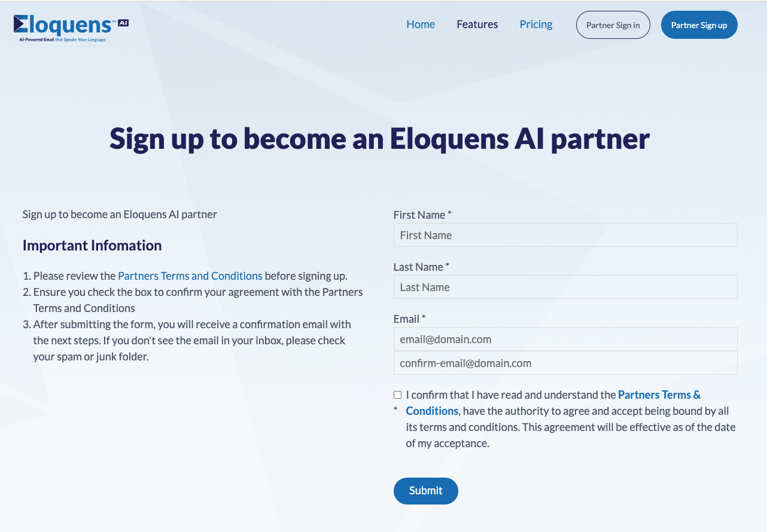
Task: Click the Email label above email fields
Action: (x=407, y=319)
